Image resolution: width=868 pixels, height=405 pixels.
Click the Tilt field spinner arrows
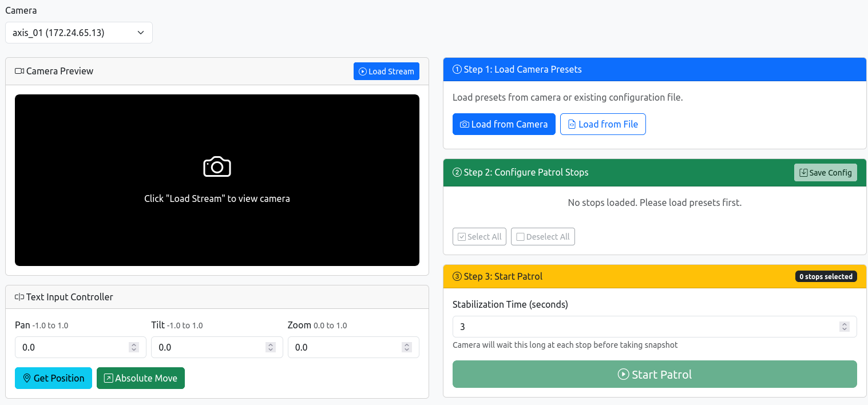click(x=270, y=347)
